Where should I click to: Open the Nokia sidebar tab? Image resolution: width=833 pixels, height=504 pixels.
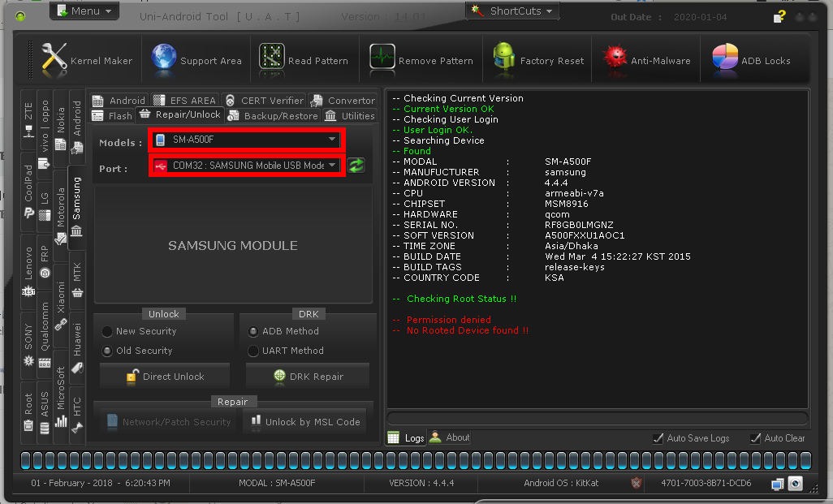tap(61, 129)
